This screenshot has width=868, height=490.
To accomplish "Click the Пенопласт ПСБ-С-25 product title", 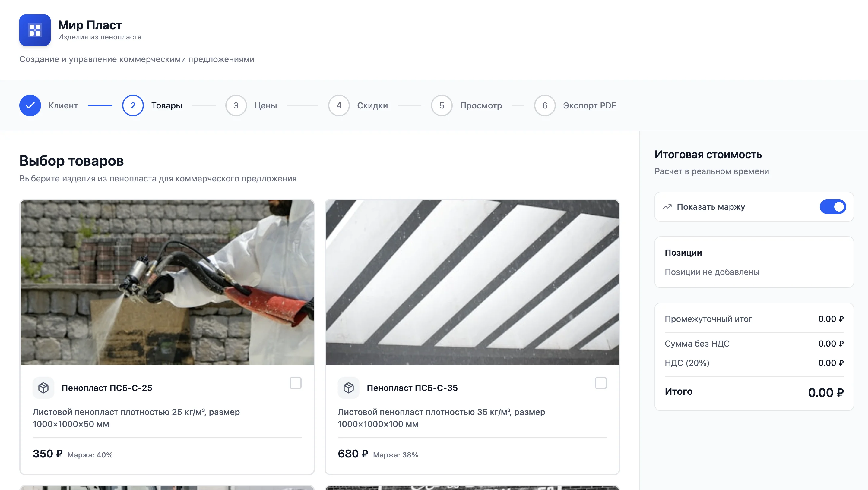I will pos(107,388).
